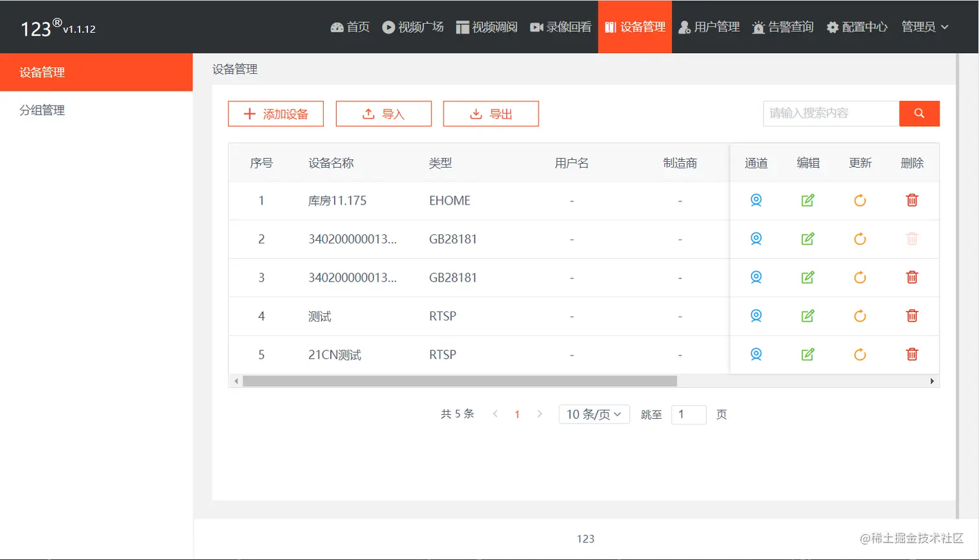Click the 制造商 column header
The image size is (979, 560).
click(x=680, y=163)
